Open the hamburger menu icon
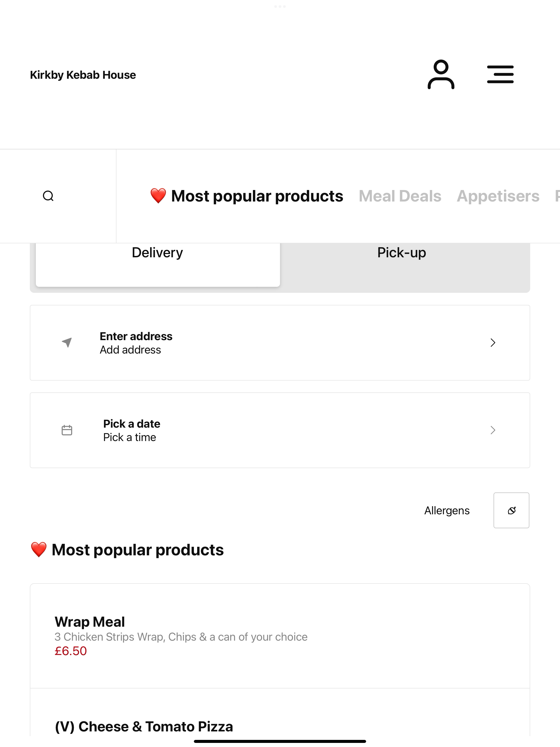Screen dimensions: 560x747 tap(500, 75)
